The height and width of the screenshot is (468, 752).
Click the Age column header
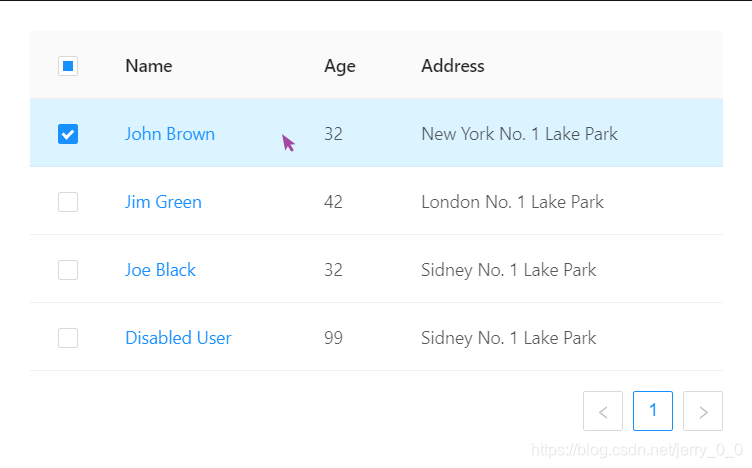[x=340, y=66]
